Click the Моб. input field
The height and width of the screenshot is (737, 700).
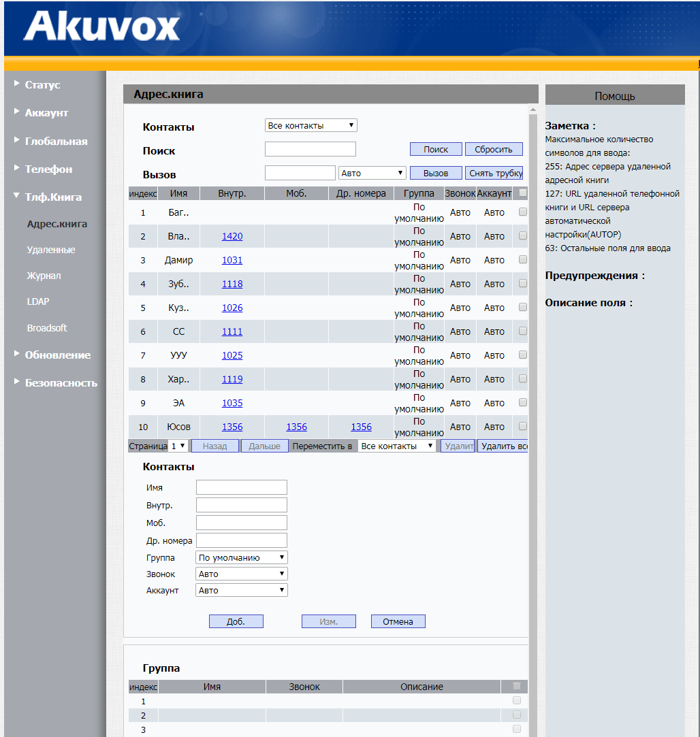click(x=241, y=523)
